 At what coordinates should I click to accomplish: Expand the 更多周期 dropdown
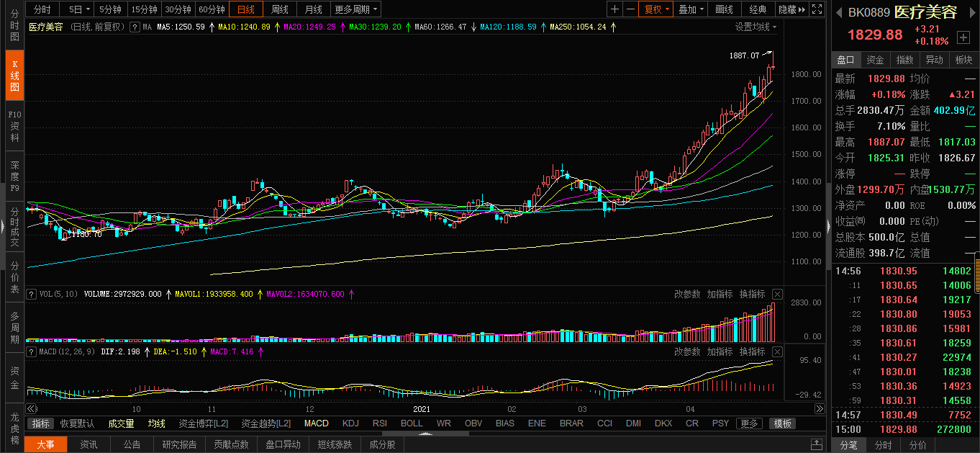pyautogui.click(x=356, y=9)
